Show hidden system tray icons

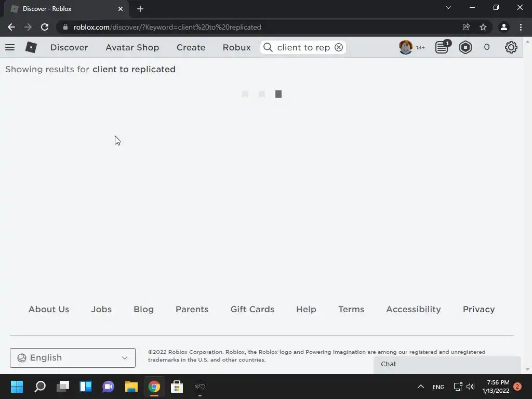click(x=421, y=387)
